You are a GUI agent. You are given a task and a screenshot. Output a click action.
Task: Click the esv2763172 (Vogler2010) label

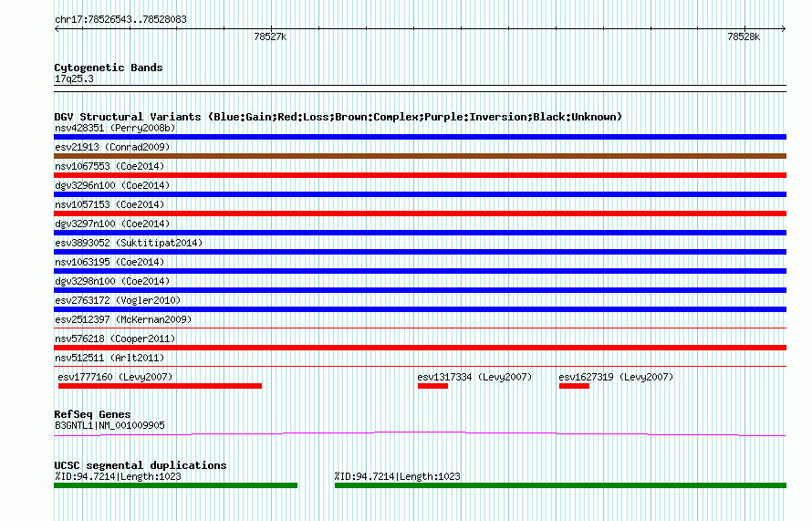point(118,300)
